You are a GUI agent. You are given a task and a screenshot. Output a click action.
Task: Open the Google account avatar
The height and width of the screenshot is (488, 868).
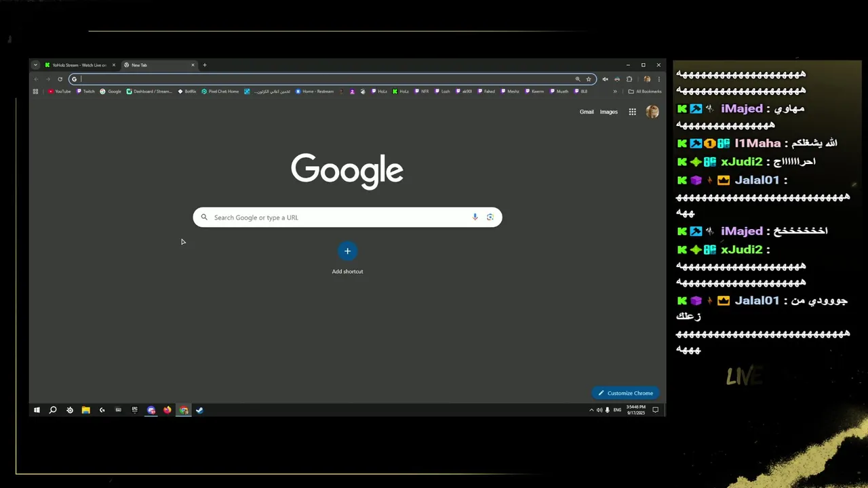pyautogui.click(x=652, y=112)
